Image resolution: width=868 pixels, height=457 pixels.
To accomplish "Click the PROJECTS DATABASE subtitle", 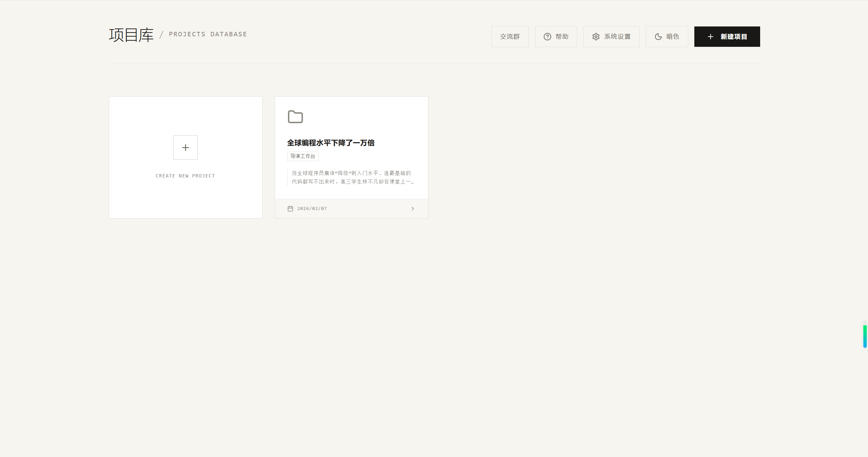I will point(208,34).
